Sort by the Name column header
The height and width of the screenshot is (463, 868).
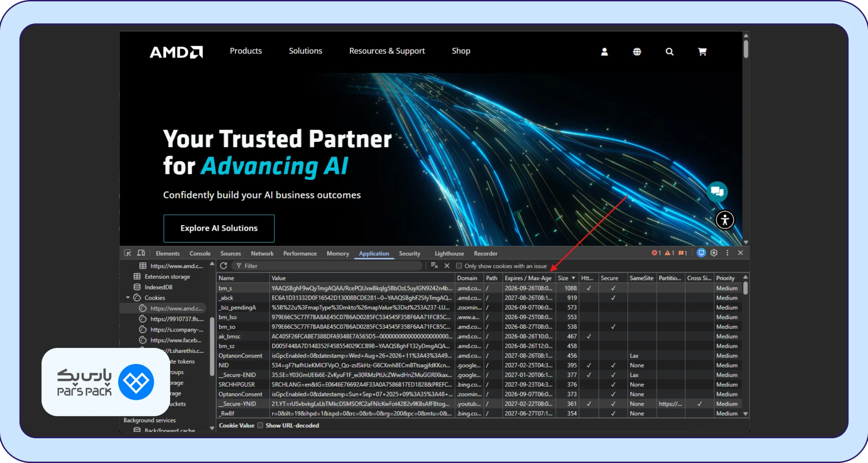pos(243,278)
